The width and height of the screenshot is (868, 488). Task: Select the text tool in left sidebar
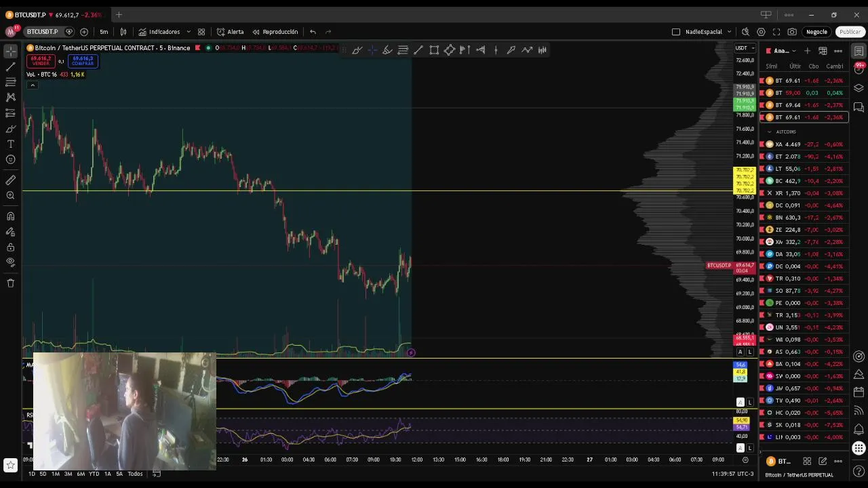coord(10,144)
